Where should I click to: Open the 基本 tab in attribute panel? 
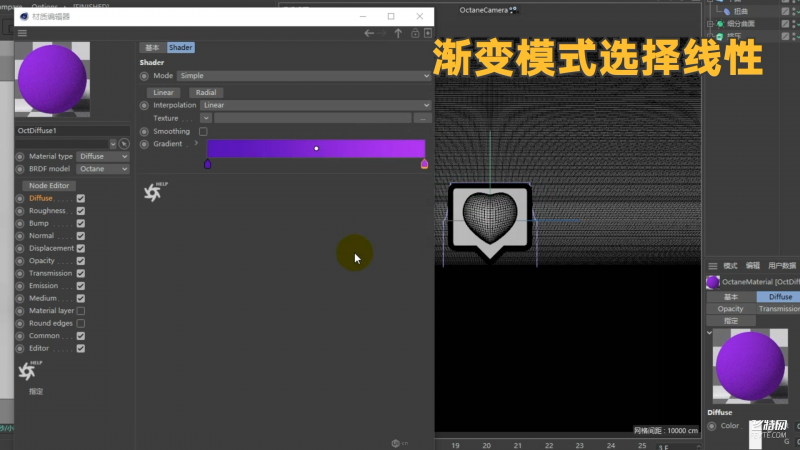731,296
